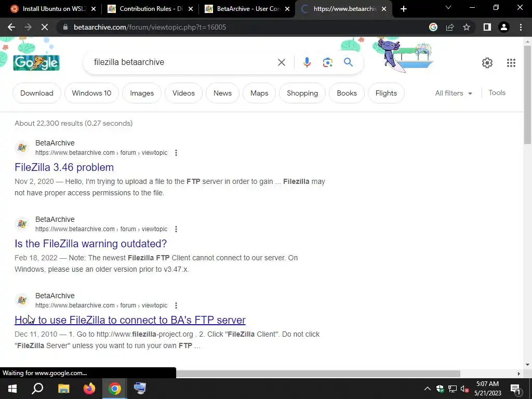
Task: Open the search Tools button
Action: (x=497, y=92)
